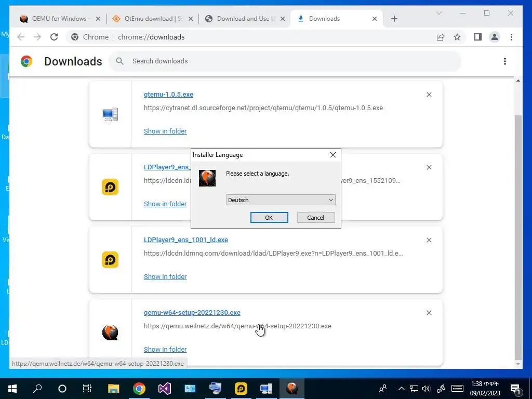Open the LDPlayer9_ens_1001_ld.exe link
532x399 pixels.
[186, 240]
